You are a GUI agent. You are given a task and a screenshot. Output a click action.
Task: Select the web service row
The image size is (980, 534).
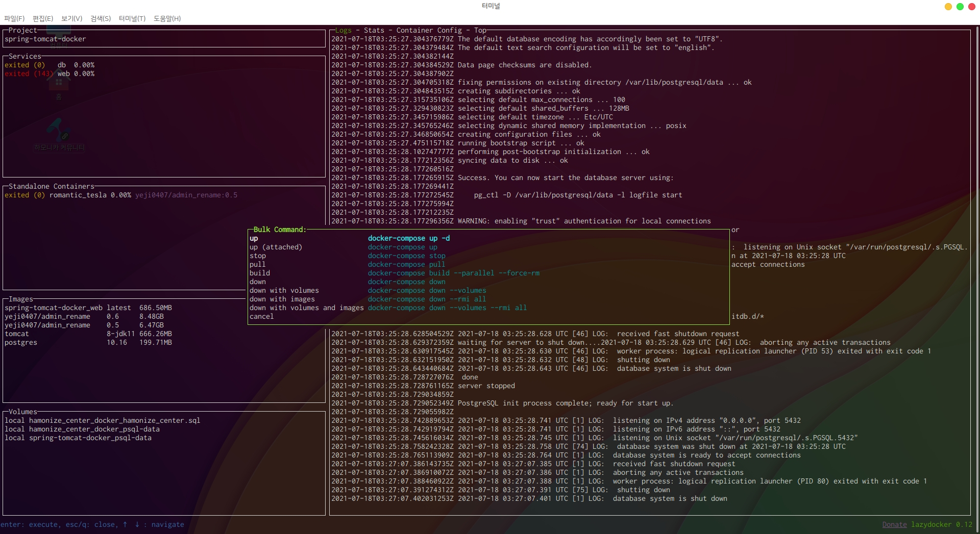(x=63, y=74)
